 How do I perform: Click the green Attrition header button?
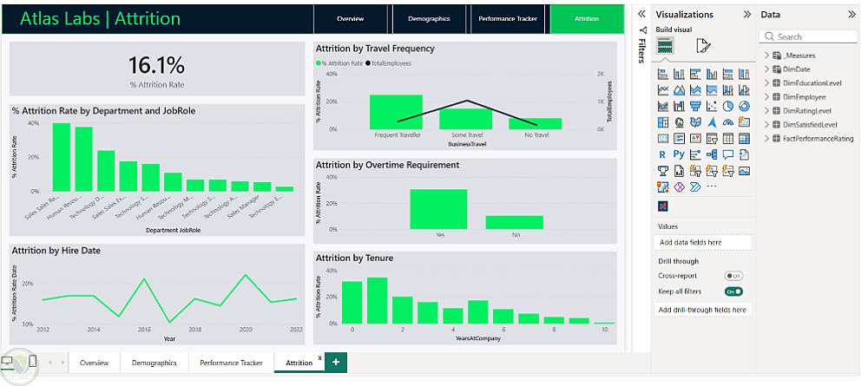pos(587,19)
